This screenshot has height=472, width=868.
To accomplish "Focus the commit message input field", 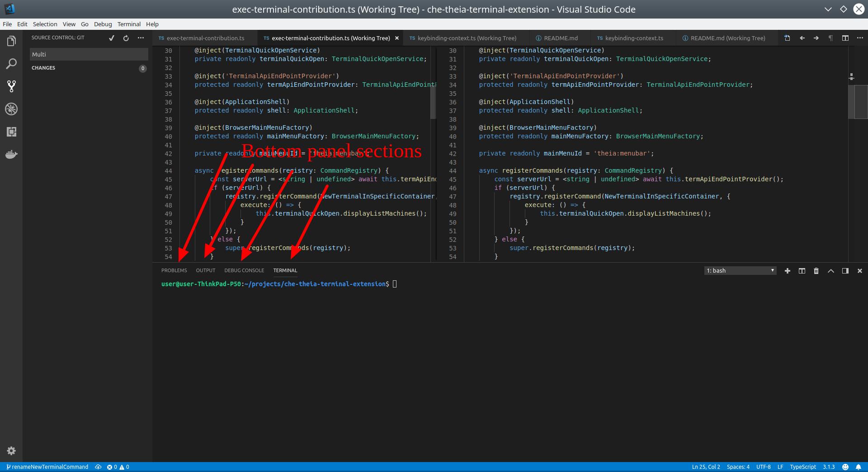I will pos(89,54).
